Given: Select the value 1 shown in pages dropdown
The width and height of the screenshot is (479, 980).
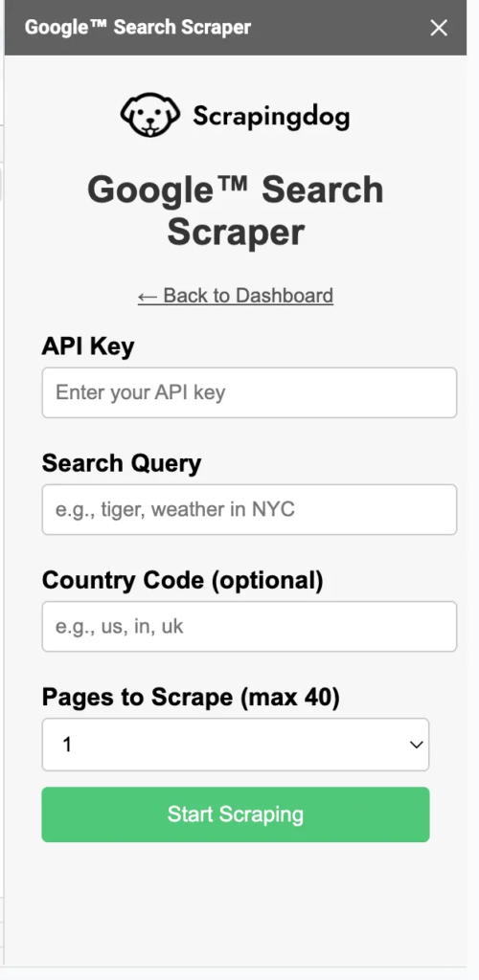Looking at the screenshot, I should [67, 745].
